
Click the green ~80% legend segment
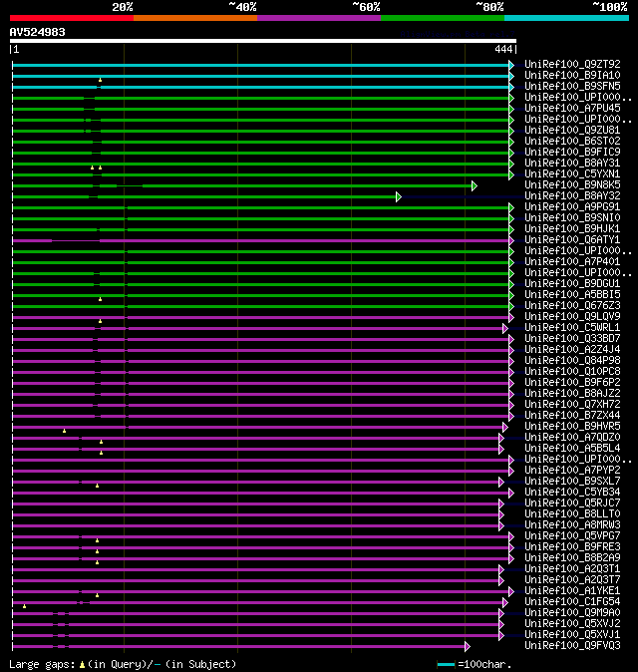point(443,18)
